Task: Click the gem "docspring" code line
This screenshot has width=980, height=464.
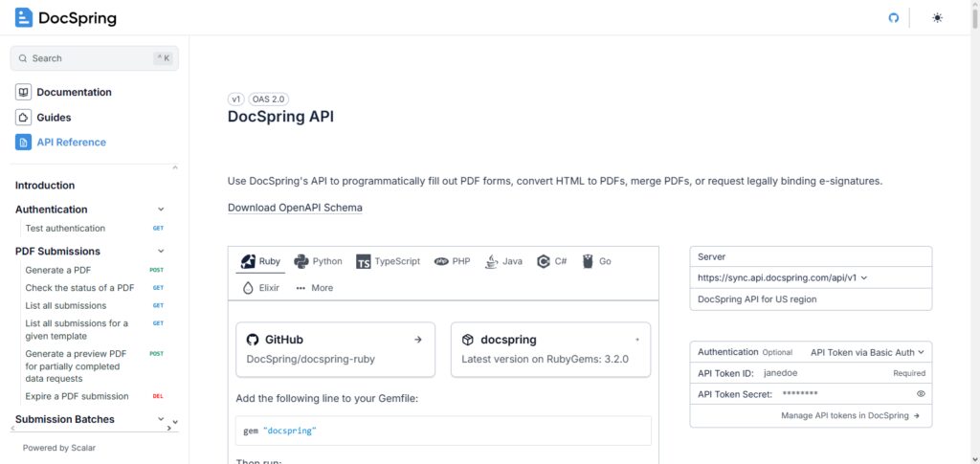Action: [x=280, y=431]
